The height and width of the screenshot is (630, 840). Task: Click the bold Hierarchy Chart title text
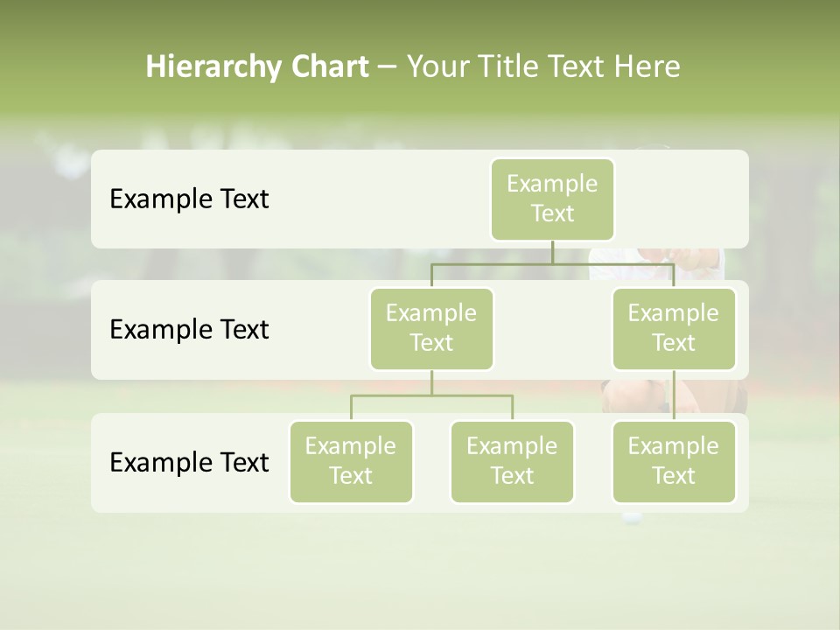[x=257, y=66]
